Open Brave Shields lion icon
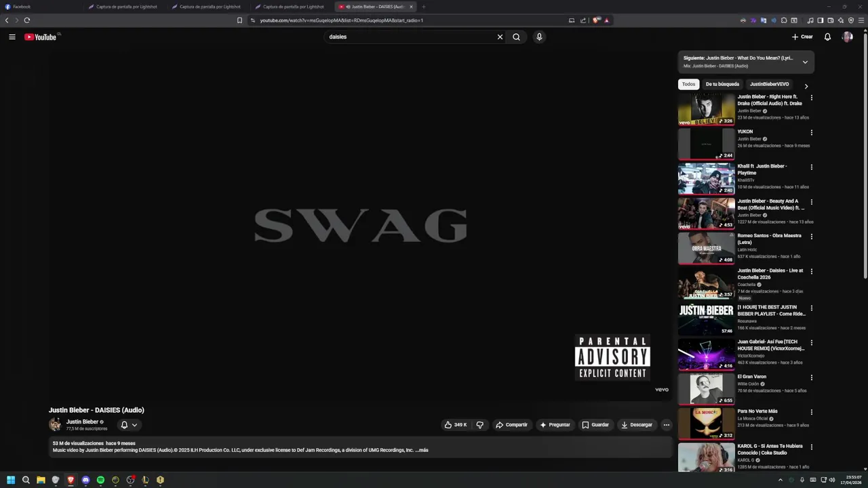Image resolution: width=868 pixels, height=488 pixels. [x=595, y=20]
